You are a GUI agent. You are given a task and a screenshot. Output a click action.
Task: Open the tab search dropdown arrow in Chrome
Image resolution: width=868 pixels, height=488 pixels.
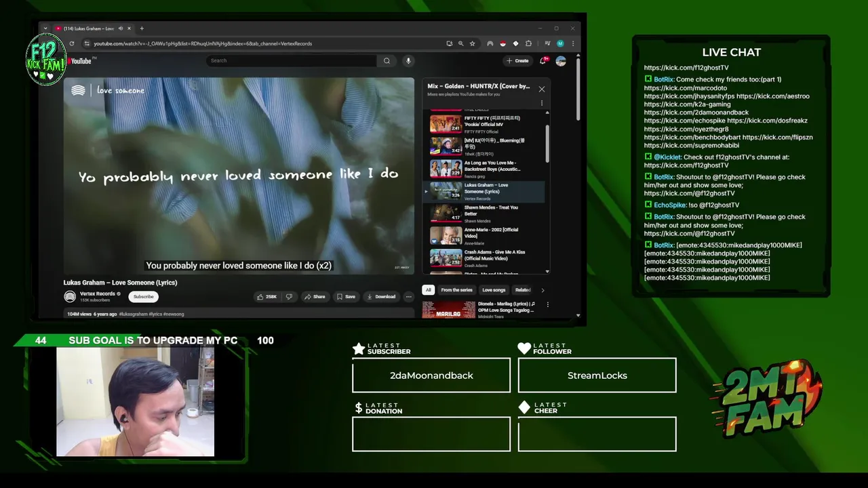[45, 28]
